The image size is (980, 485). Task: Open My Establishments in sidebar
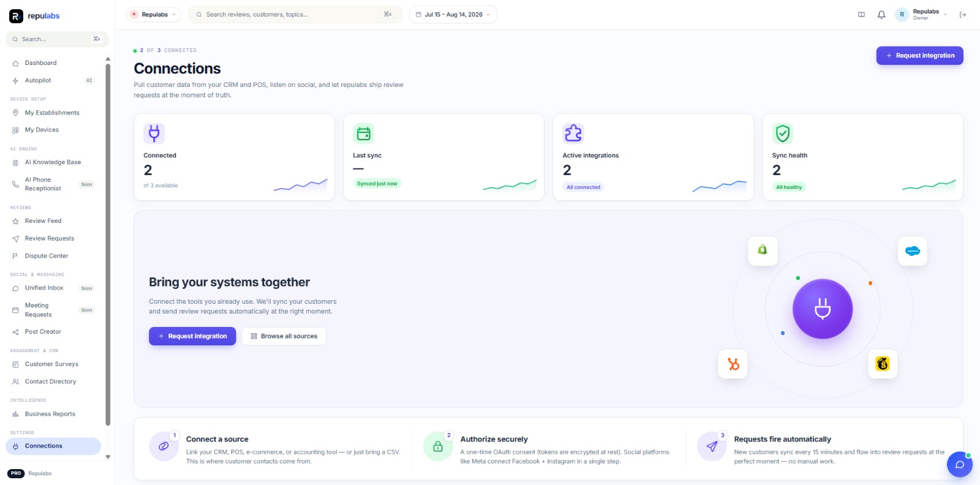tap(53, 113)
